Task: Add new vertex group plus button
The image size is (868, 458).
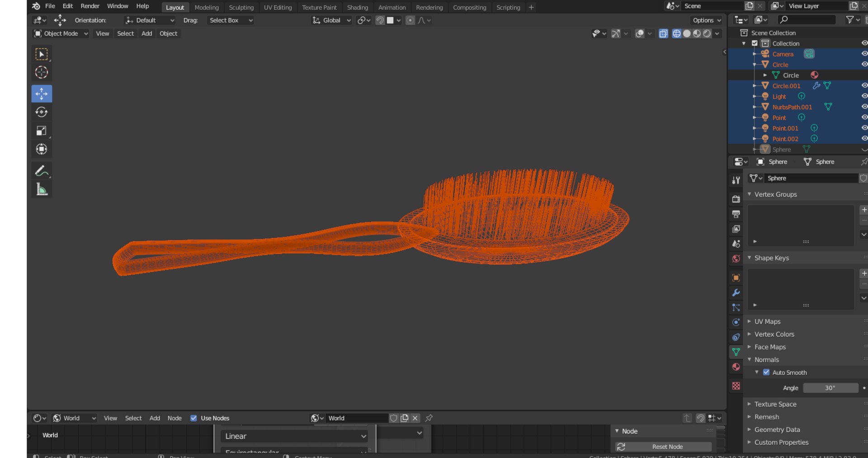Action: point(864,210)
